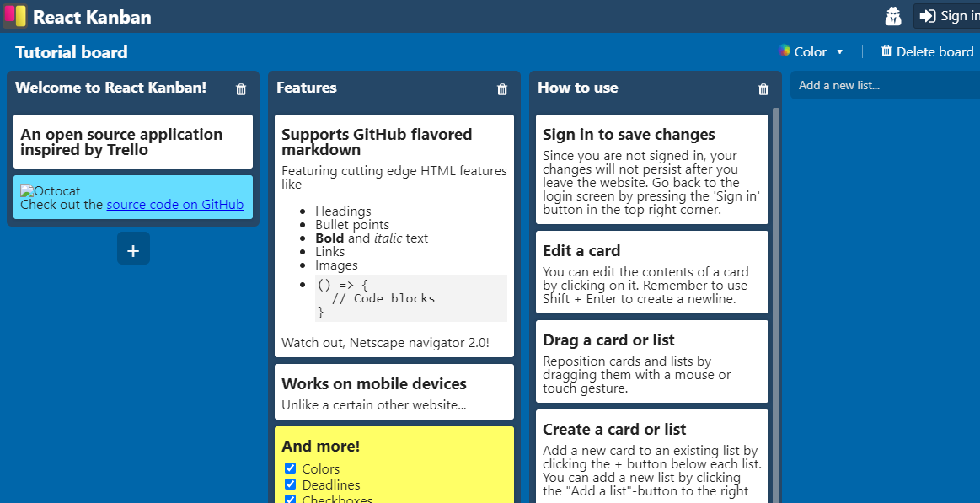Toggle the Deadlines checkbox
This screenshot has height=503, width=980.
[x=290, y=484]
